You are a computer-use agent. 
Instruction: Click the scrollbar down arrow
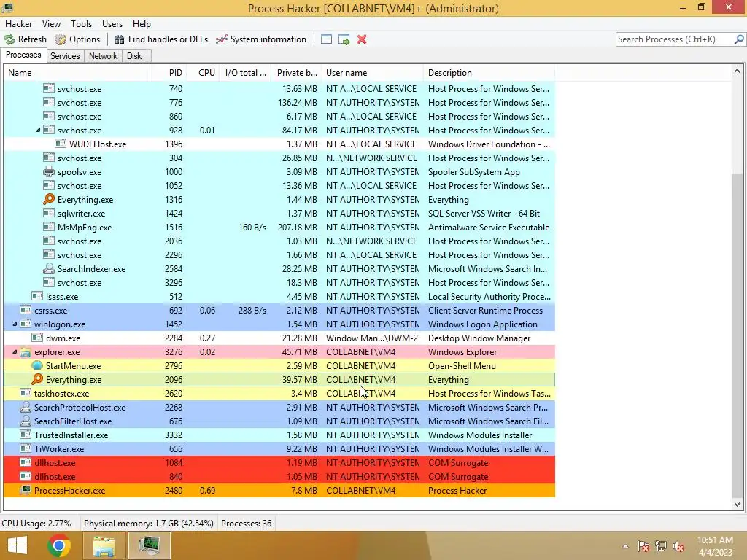pyautogui.click(x=737, y=505)
